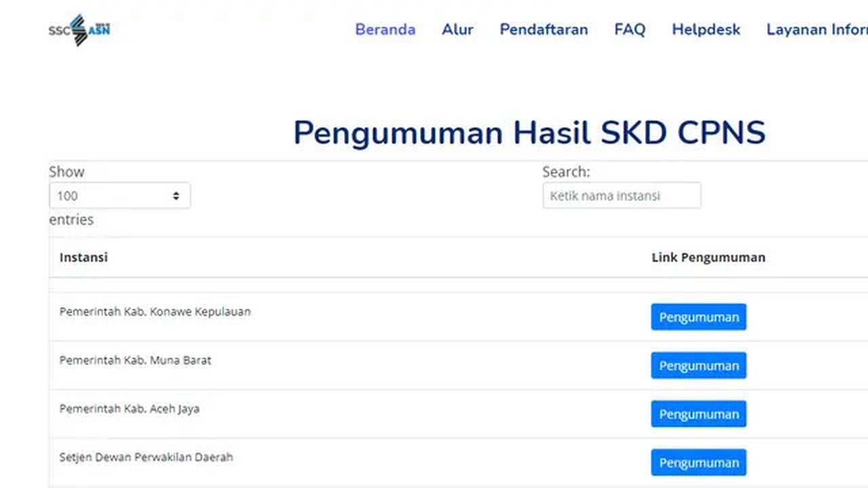Viewport: 868px width, 488px height.
Task: Select the Setjen Dewan Perwakilan Daerah row text
Action: (x=146, y=457)
